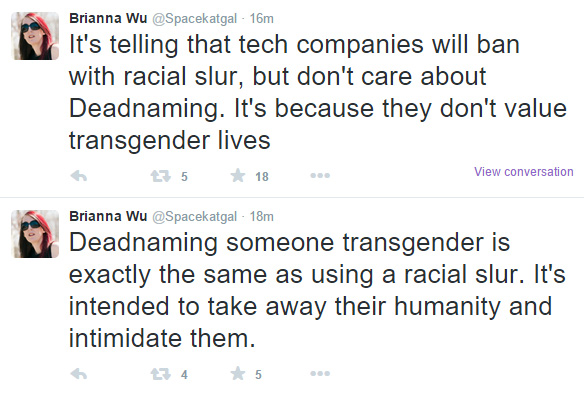Open more options on the 16m tweet
This screenshot has width=584, height=393.
click(x=320, y=175)
